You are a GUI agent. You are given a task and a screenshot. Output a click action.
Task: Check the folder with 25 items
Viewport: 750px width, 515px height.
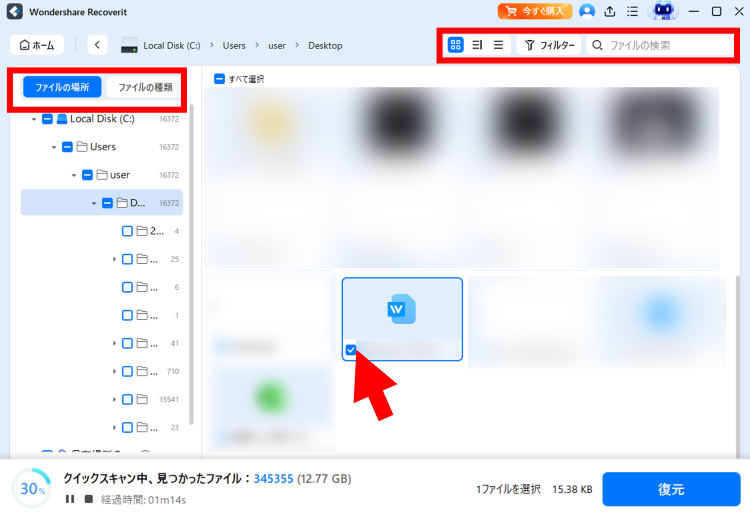pyautogui.click(x=127, y=259)
